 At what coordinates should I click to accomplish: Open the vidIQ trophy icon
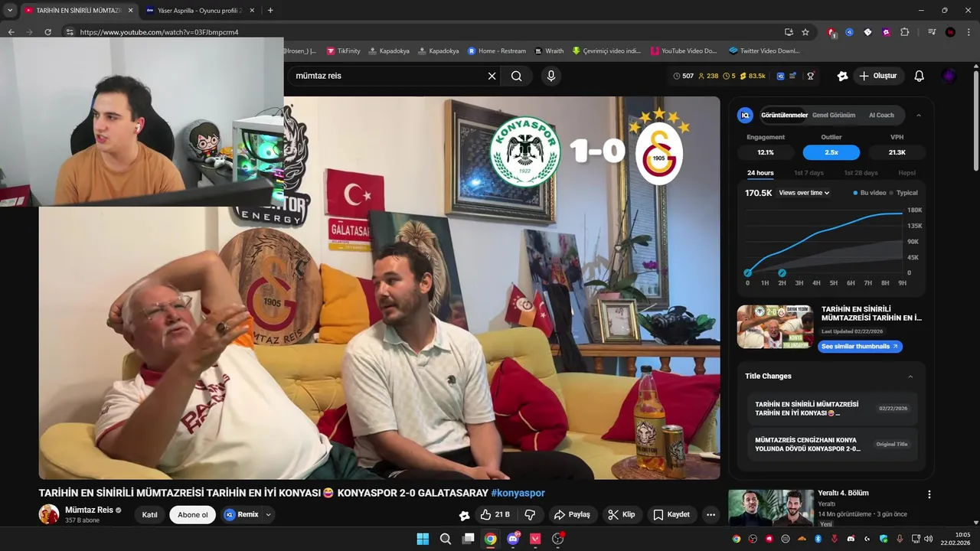(810, 76)
